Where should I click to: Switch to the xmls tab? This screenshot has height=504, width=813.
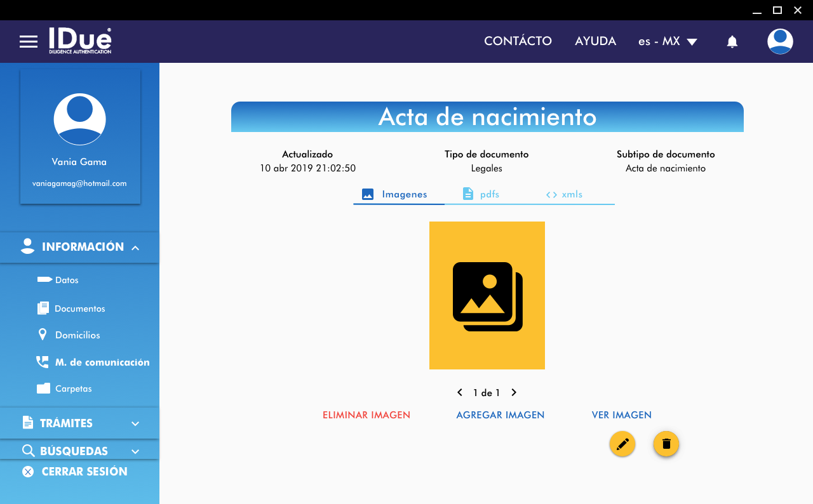564,194
